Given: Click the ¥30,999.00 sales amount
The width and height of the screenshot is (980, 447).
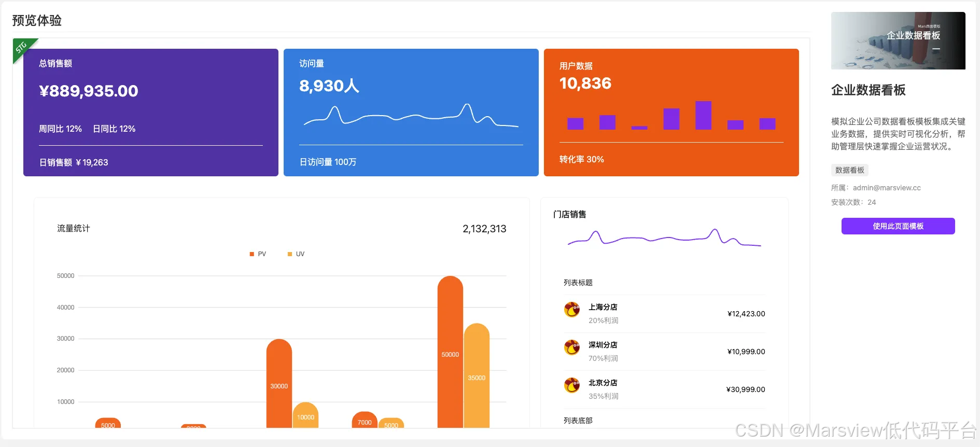Looking at the screenshot, I should point(746,389).
